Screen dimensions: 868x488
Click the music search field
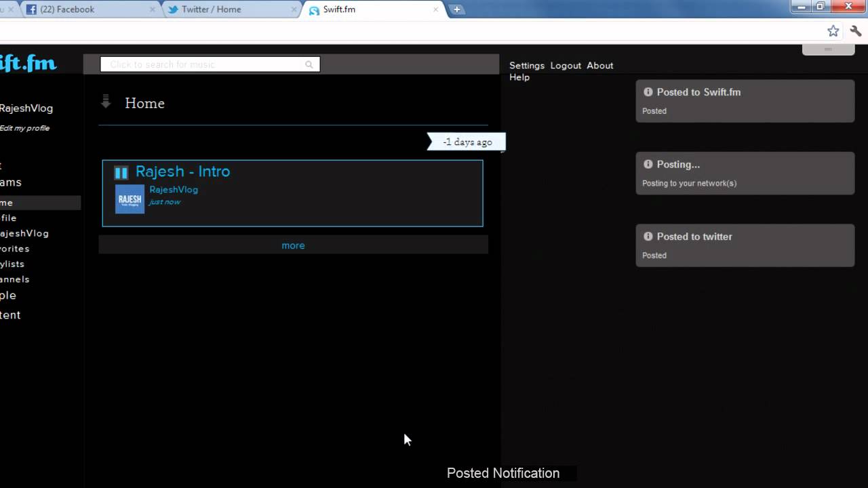coord(210,64)
